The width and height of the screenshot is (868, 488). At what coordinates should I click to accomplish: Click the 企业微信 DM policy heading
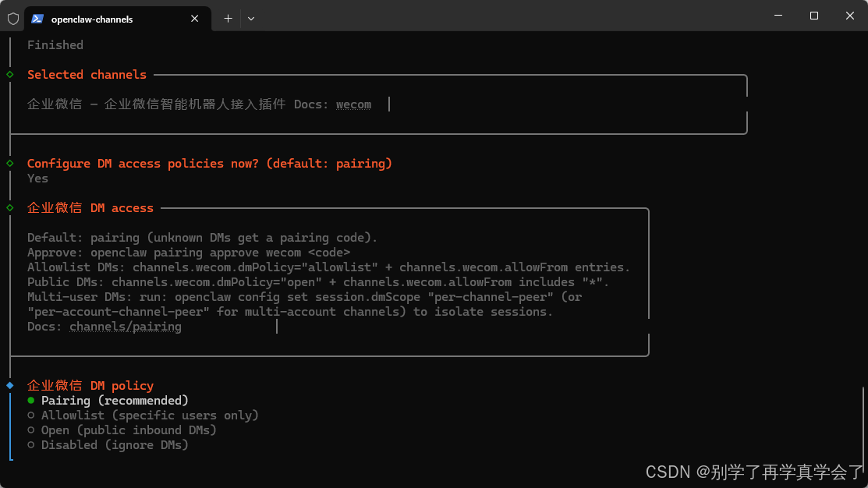coord(90,386)
